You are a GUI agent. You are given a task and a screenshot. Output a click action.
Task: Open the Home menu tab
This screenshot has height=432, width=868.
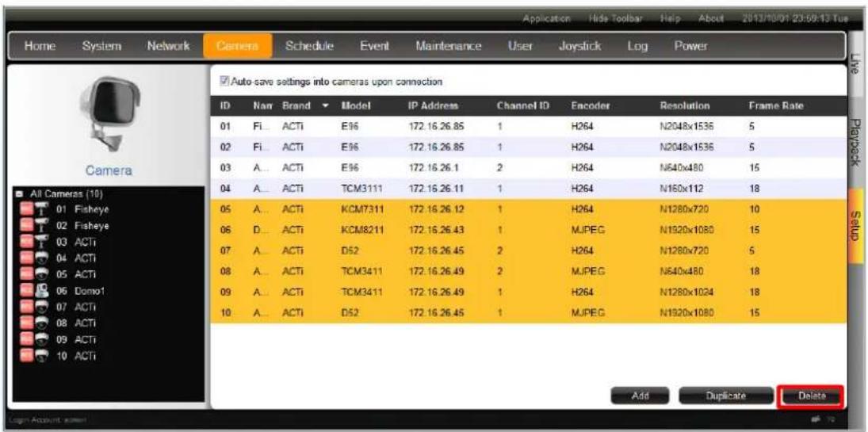pos(40,47)
